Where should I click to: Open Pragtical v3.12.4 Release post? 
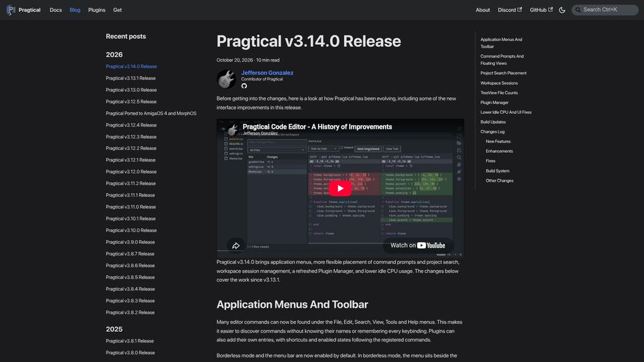click(x=131, y=125)
